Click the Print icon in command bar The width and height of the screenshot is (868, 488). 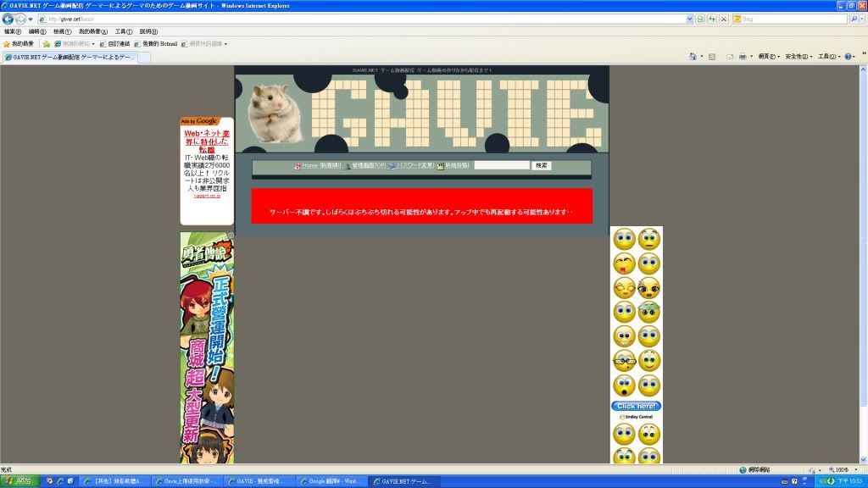[x=743, y=57]
